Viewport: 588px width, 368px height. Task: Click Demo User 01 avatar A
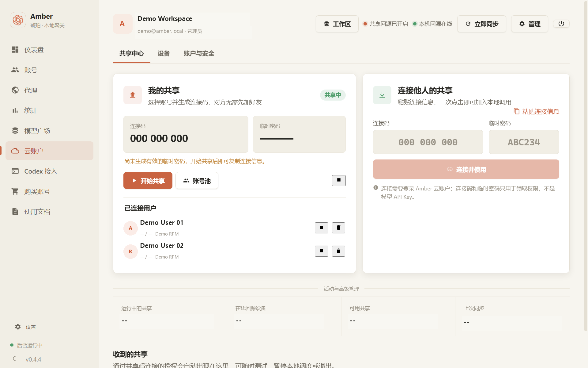tap(130, 228)
